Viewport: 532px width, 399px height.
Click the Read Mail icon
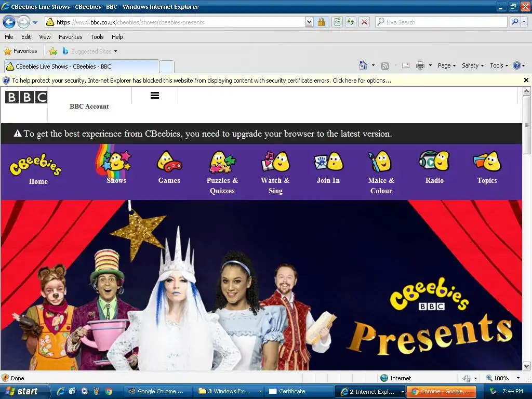[x=406, y=65]
